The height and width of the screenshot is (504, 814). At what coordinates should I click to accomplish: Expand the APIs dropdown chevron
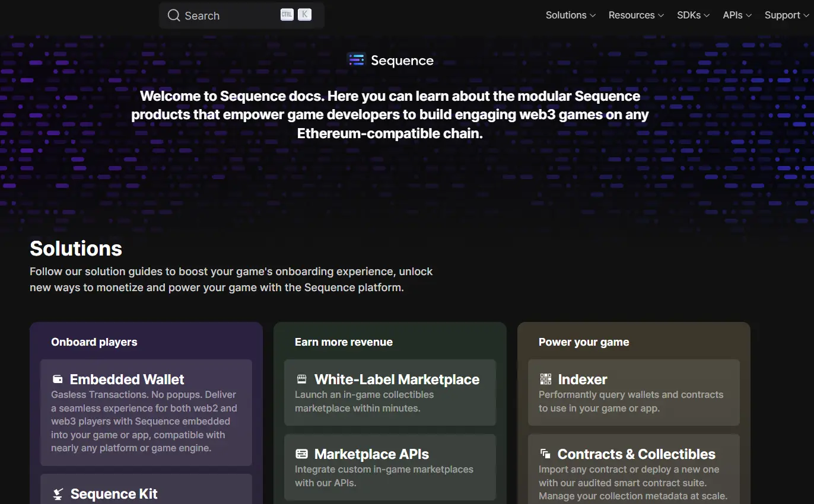(x=749, y=16)
